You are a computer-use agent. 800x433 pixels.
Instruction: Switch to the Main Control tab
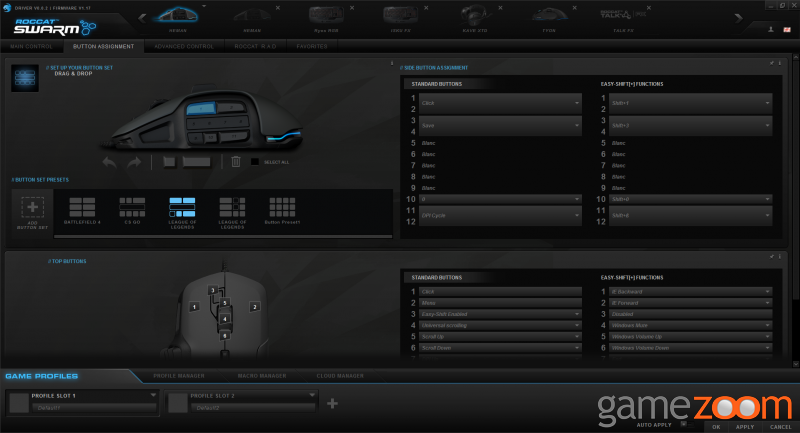point(31,46)
